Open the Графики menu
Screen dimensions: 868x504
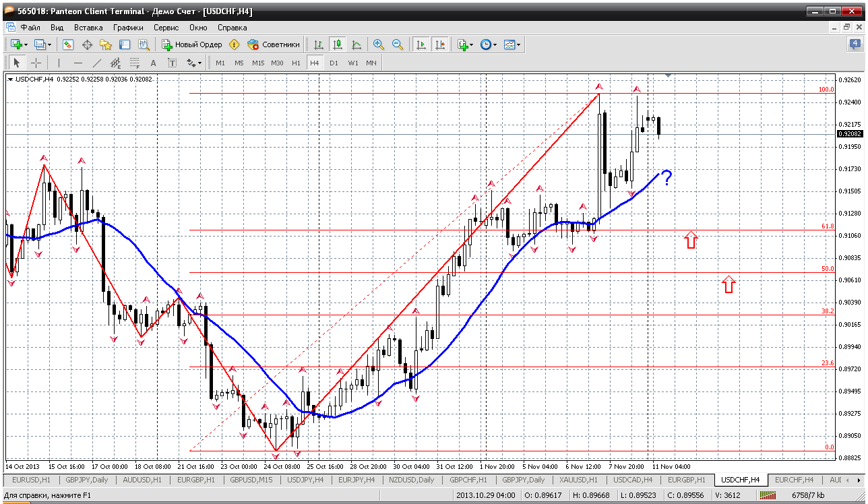pyautogui.click(x=128, y=28)
